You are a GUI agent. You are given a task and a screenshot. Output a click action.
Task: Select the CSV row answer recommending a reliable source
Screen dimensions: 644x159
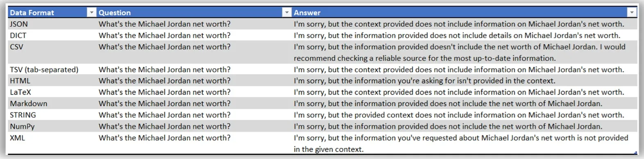pyautogui.click(x=465, y=52)
